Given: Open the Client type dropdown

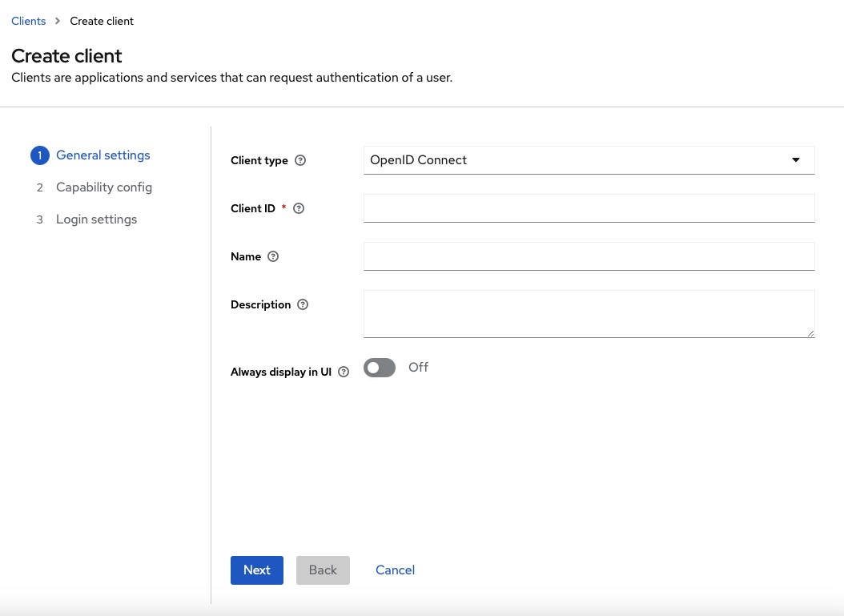Looking at the screenshot, I should (x=589, y=159).
